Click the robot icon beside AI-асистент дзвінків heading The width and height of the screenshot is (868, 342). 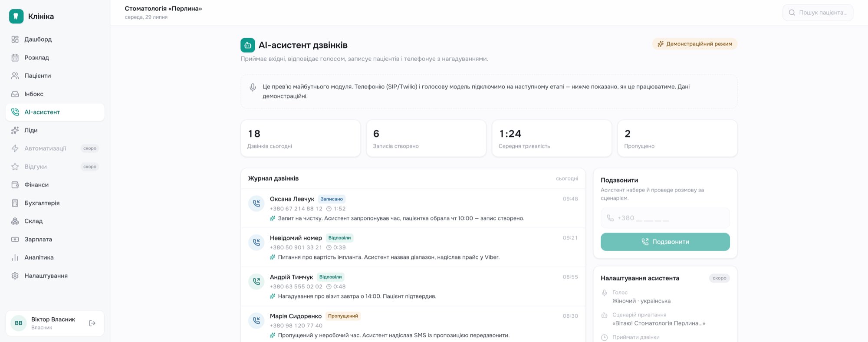click(x=248, y=45)
